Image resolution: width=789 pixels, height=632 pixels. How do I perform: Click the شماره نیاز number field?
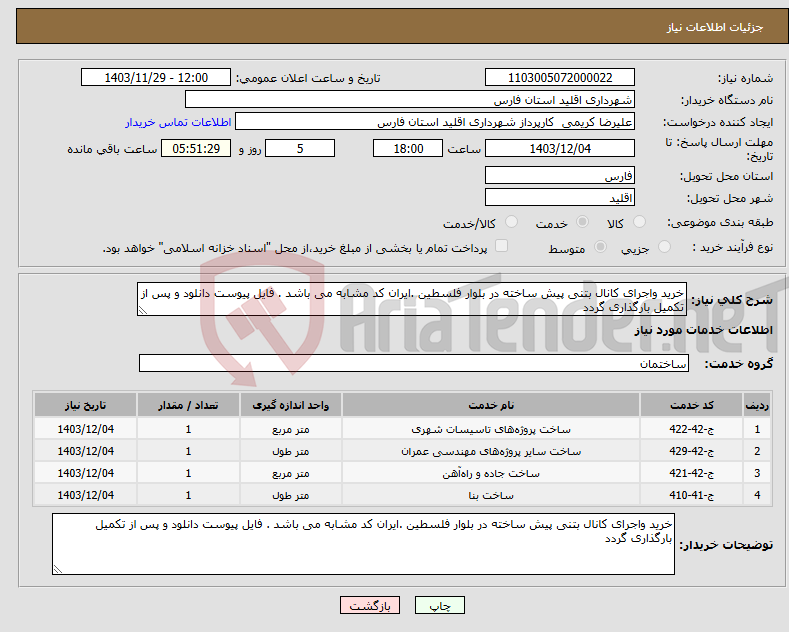[x=559, y=78]
